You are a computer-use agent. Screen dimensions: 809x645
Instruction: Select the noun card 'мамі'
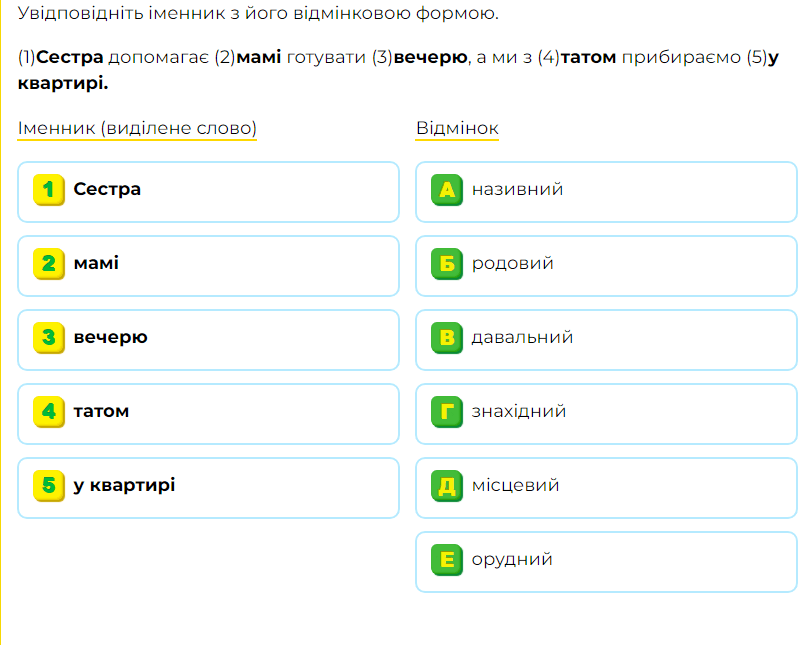click(x=208, y=266)
